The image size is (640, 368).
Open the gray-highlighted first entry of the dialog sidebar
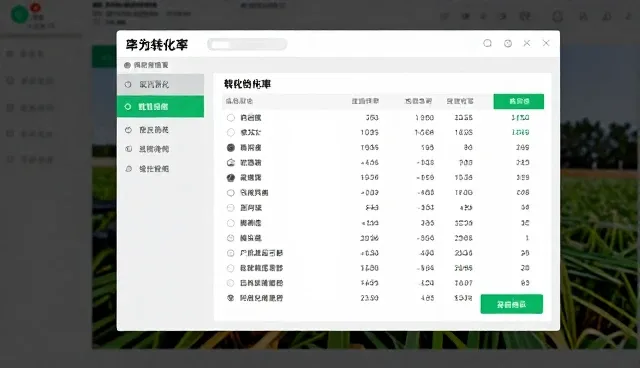pos(160,84)
